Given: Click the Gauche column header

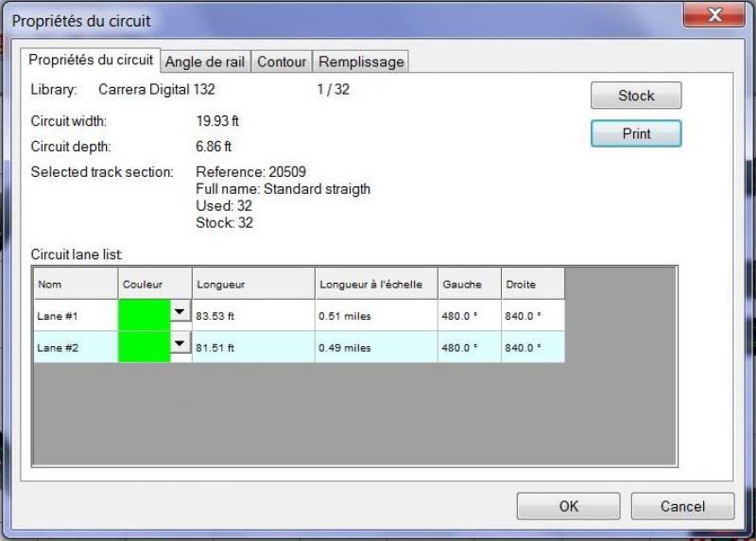Looking at the screenshot, I should pos(469,284).
